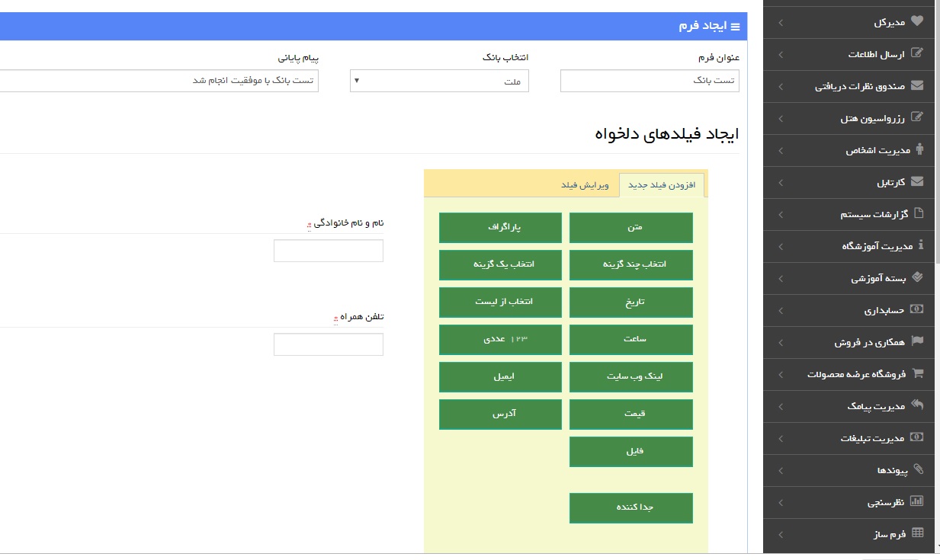This screenshot has width=940, height=560.
Task: Click the bar chart icon beside نظرسنجی
Action: click(917, 502)
